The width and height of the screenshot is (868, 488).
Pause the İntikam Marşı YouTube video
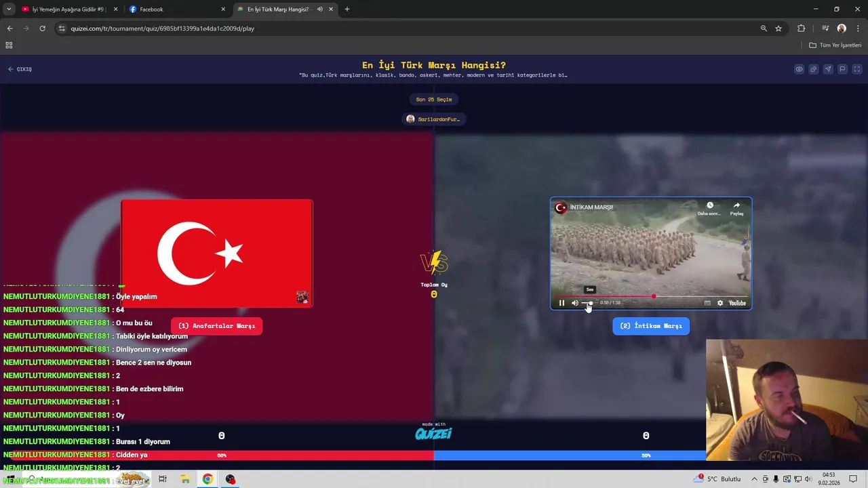[561, 303]
